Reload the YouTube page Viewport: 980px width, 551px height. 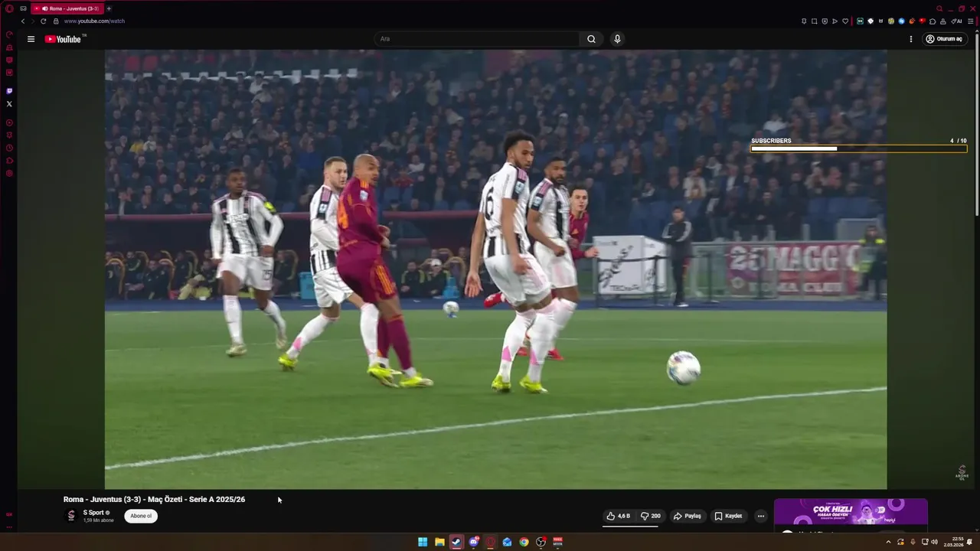tap(43, 21)
